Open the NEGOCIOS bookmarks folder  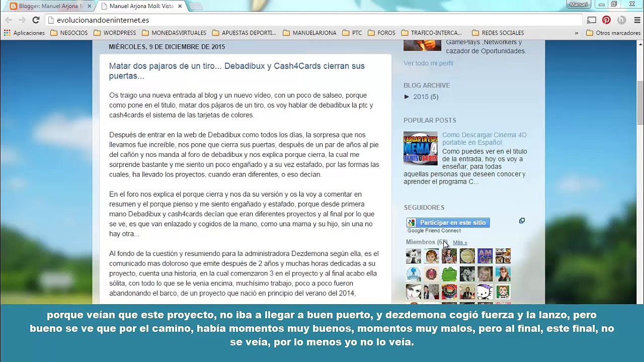69,33
